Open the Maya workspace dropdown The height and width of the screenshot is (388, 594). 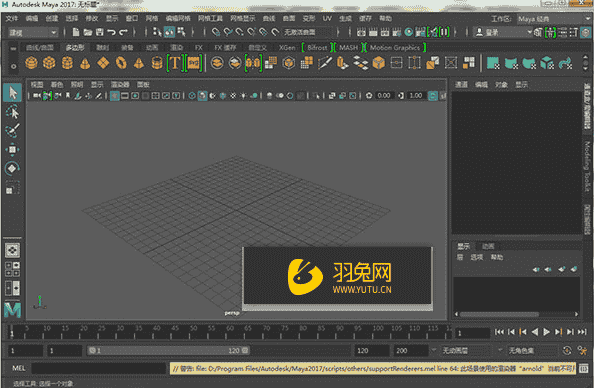click(x=553, y=19)
